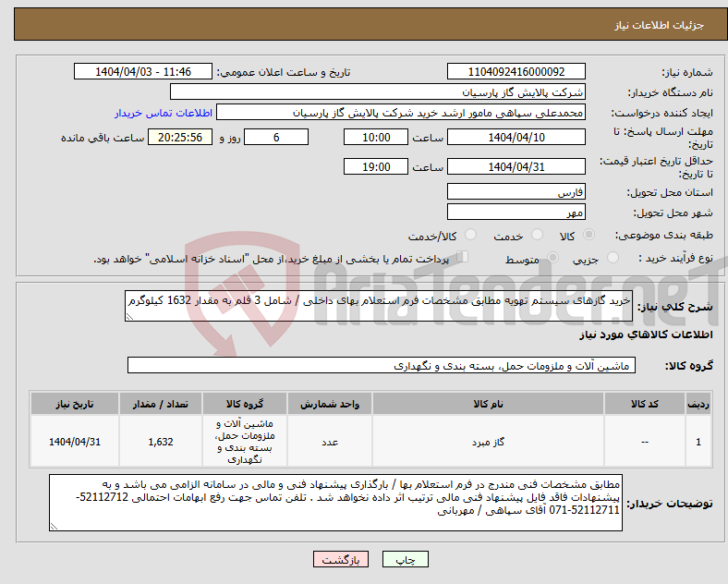Image resolution: width=728 pixels, height=584 pixels.
Task: Click the واحد شمارش column header
Action: pyautogui.click(x=330, y=404)
